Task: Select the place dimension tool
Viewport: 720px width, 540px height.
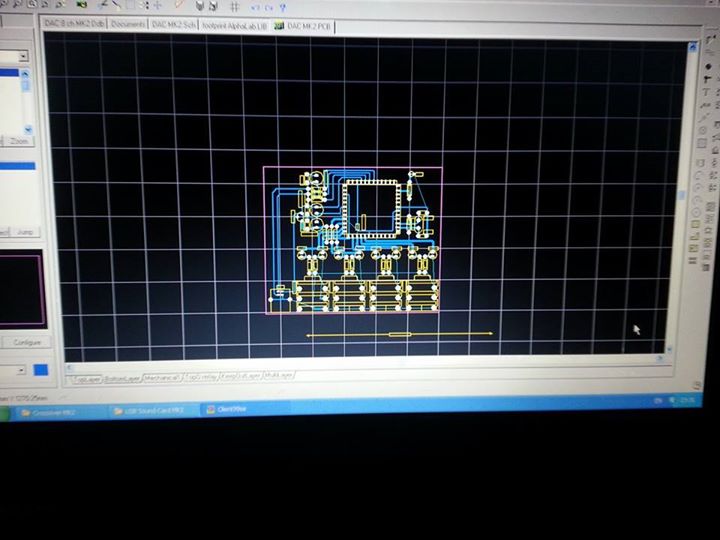Action: [x=703, y=118]
